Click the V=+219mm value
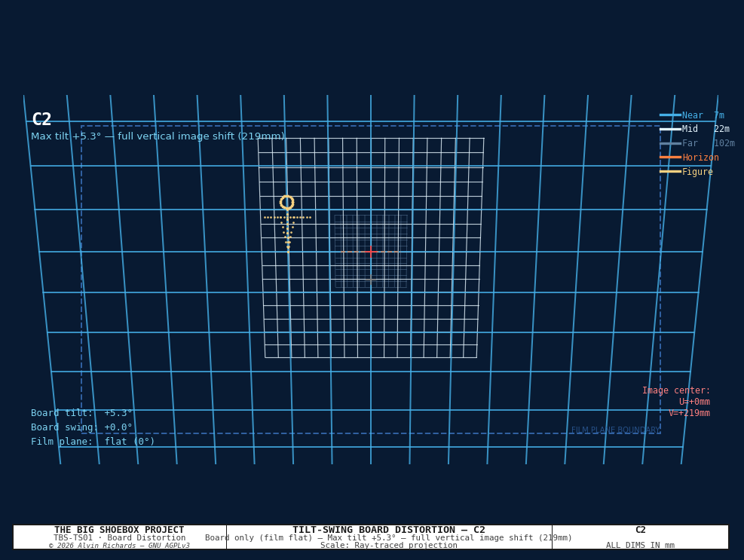 689,413
